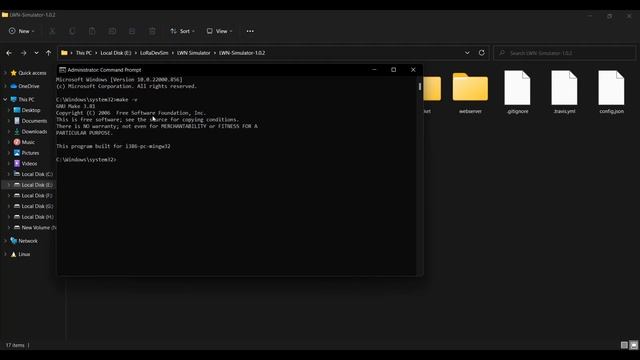
Task: Select Local Disk (G:) in sidebar
Action: pos(37,206)
